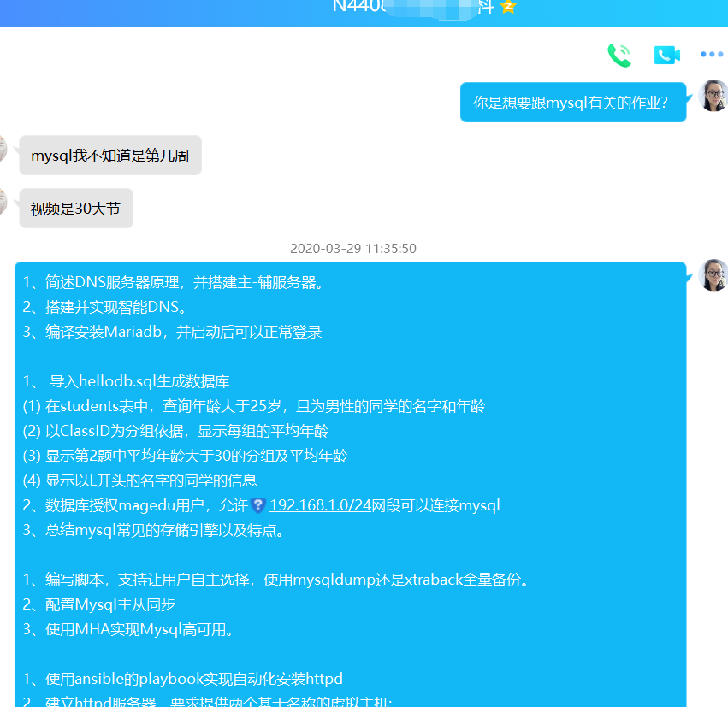The width and height of the screenshot is (728, 707).
Task: Click the shield icon before the IP link
Action: click(258, 505)
